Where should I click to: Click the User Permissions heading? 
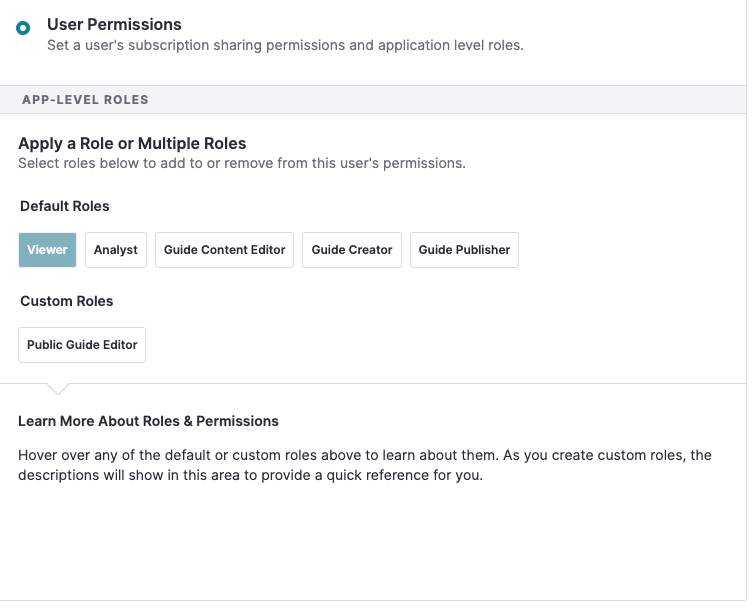[x=114, y=24]
